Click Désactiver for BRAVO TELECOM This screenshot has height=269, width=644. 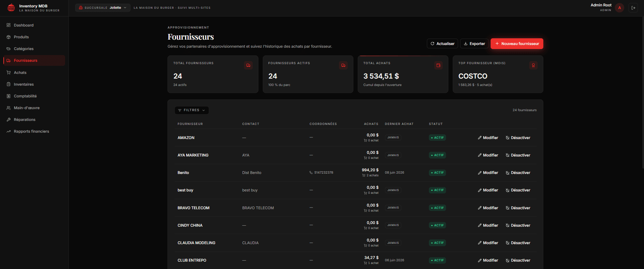click(x=518, y=208)
